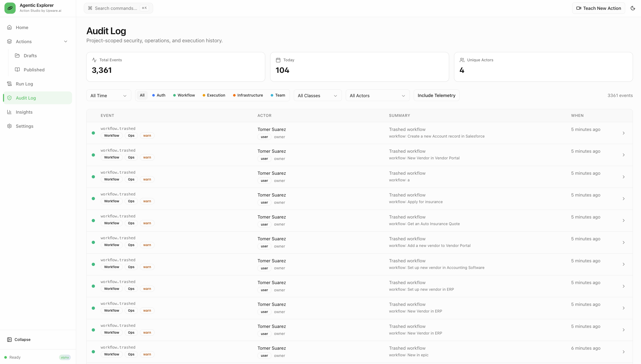Screen dimensions: 641x364
Task: Select the All category filter
Action: 142,95
